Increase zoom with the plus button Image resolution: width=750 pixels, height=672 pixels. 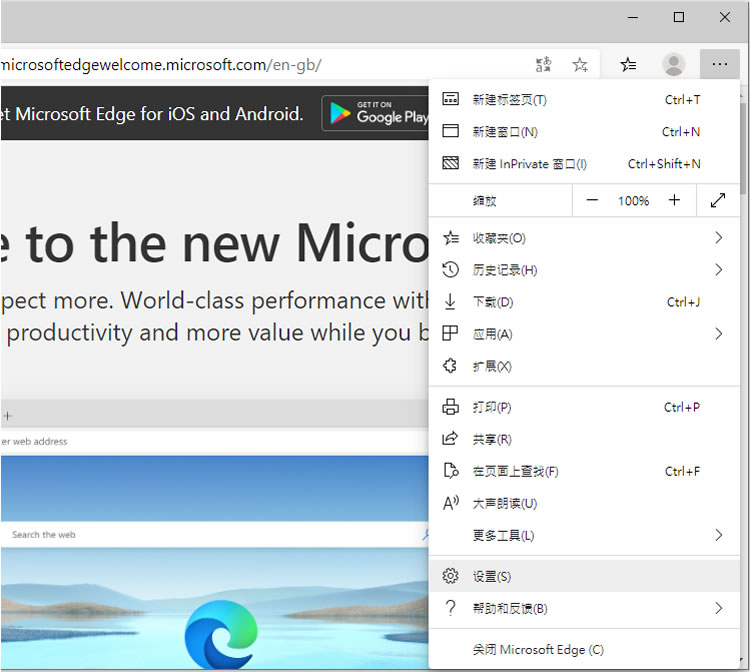(674, 200)
